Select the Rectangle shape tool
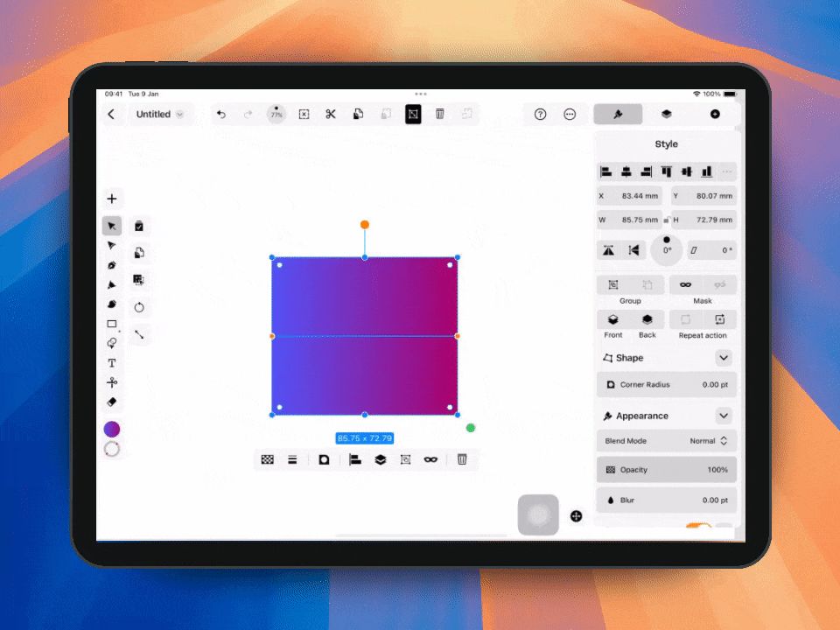The width and height of the screenshot is (840, 630). (111, 324)
